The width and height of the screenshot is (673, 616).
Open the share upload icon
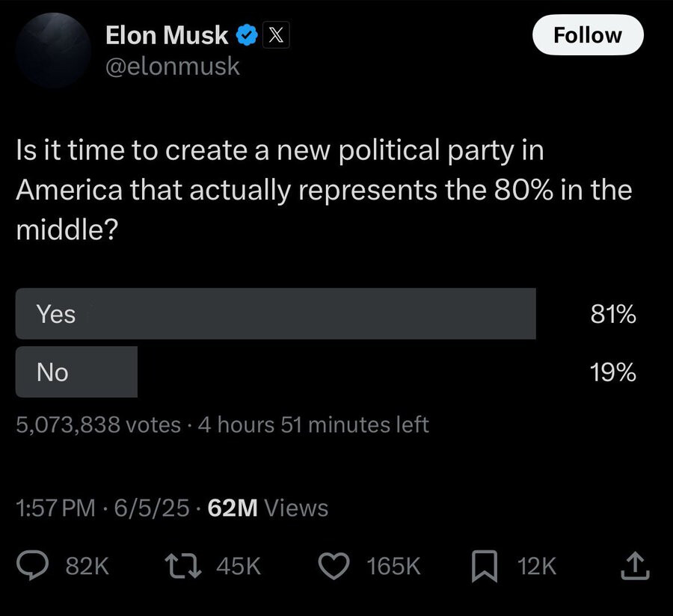pos(635,566)
